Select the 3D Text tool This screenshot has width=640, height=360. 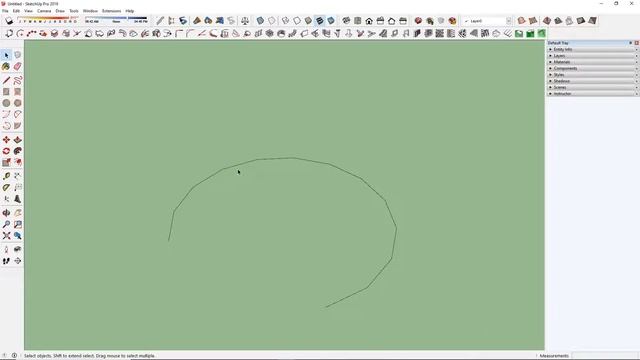click(18, 199)
